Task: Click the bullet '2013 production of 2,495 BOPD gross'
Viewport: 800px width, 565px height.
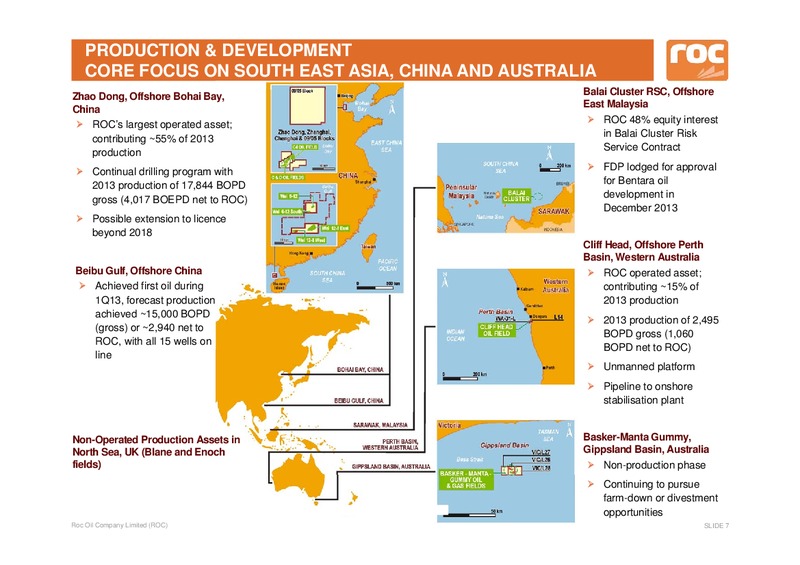Action: pyautogui.click(x=661, y=334)
